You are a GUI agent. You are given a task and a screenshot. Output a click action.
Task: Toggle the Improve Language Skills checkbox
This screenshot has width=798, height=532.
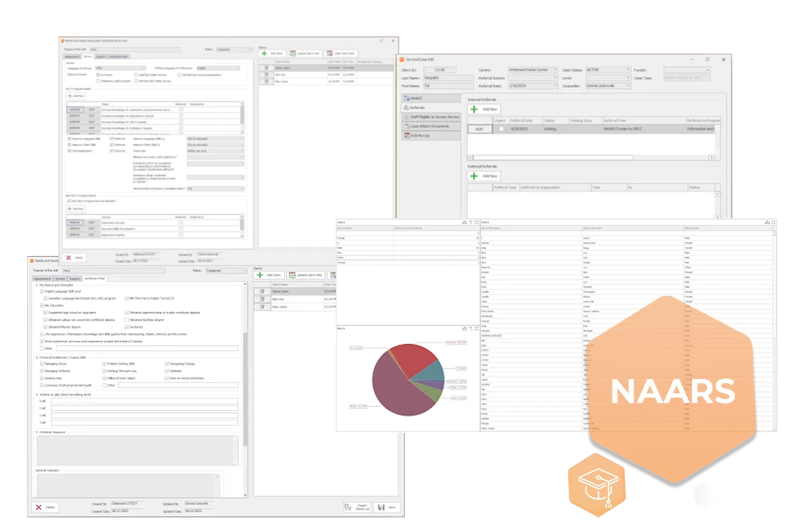(70, 138)
